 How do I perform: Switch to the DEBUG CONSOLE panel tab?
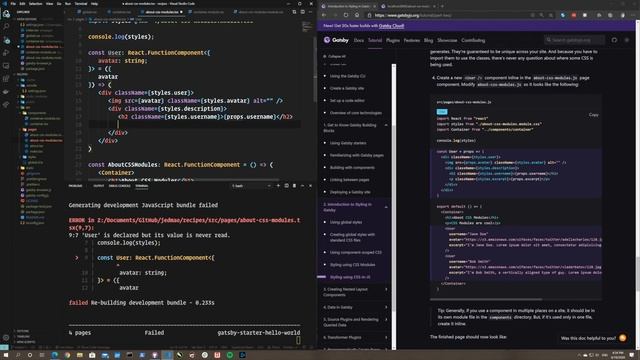(120, 186)
